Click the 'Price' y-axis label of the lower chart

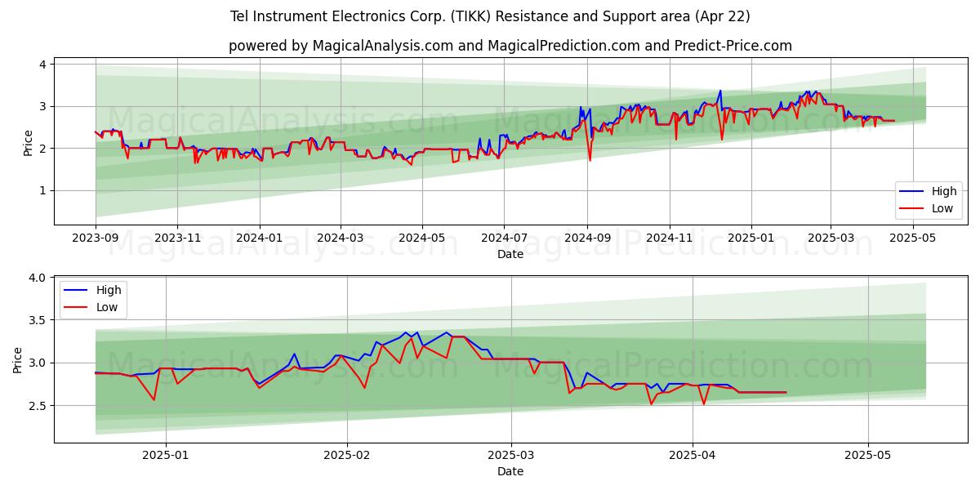click(x=18, y=359)
